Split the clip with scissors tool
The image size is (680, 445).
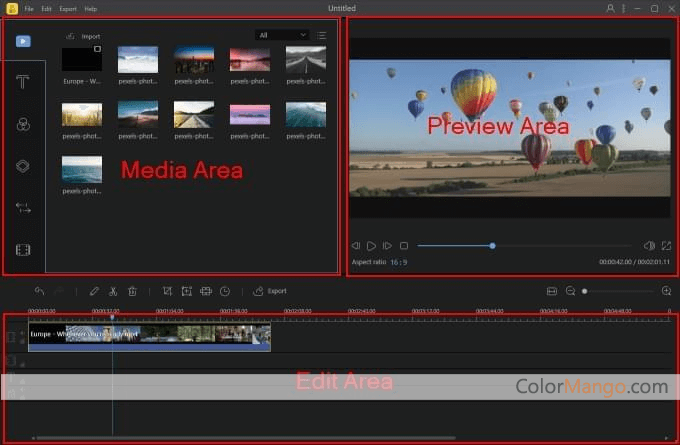pyautogui.click(x=113, y=291)
